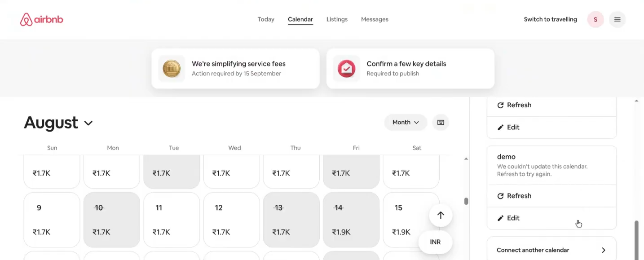Viewport: 644px width, 260px height.
Task: Click the calendar's vertical scrollbar thumb
Action: pyautogui.click(x=466, y=201)
